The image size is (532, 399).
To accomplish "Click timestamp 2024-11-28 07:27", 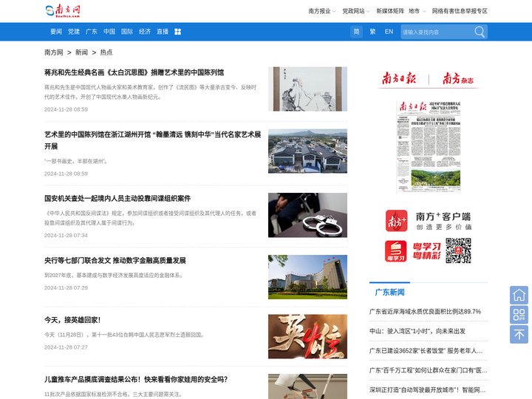I will (x=66, y=347).
